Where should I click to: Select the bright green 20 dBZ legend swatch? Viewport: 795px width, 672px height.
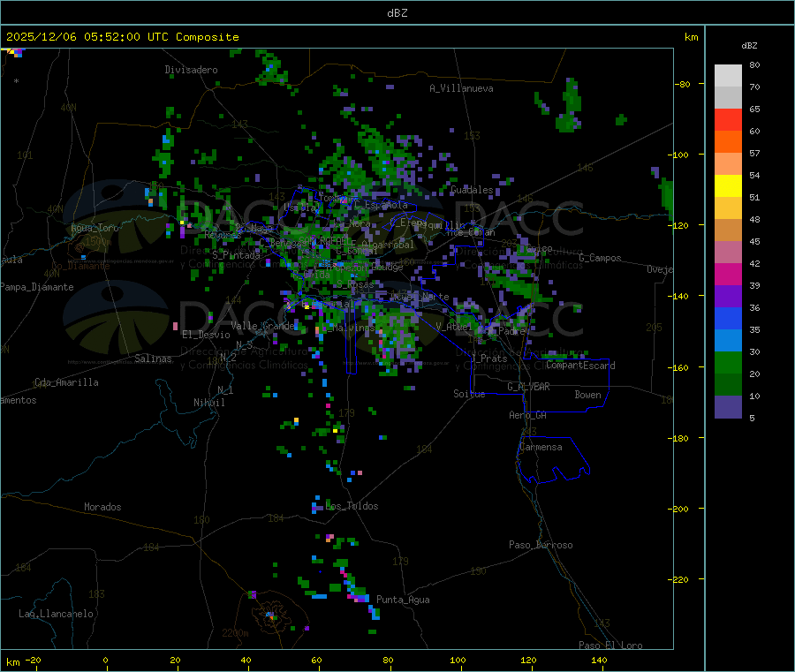click(x=728, y=362)
